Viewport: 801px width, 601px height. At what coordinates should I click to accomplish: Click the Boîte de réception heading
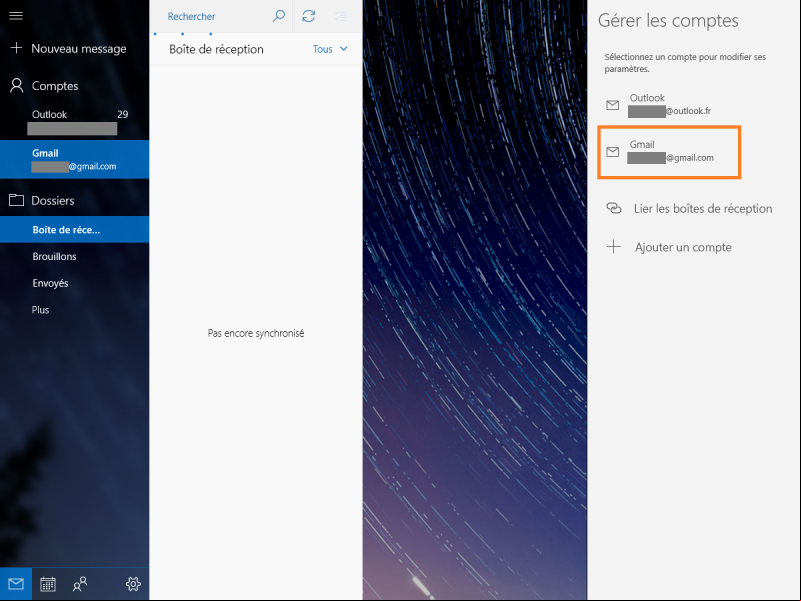click(216, 50)
